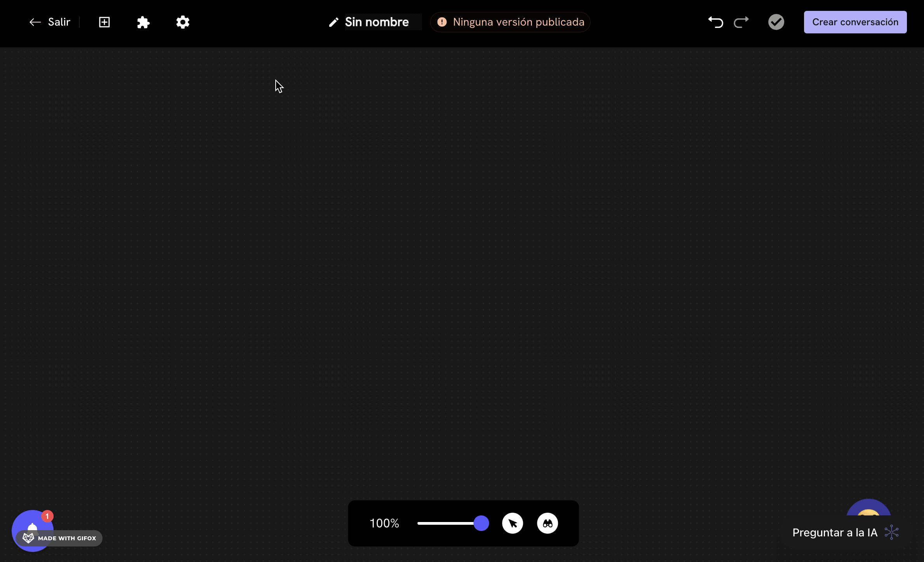
Task: Click the blue zoom slider handle
Action: point(481,523)
